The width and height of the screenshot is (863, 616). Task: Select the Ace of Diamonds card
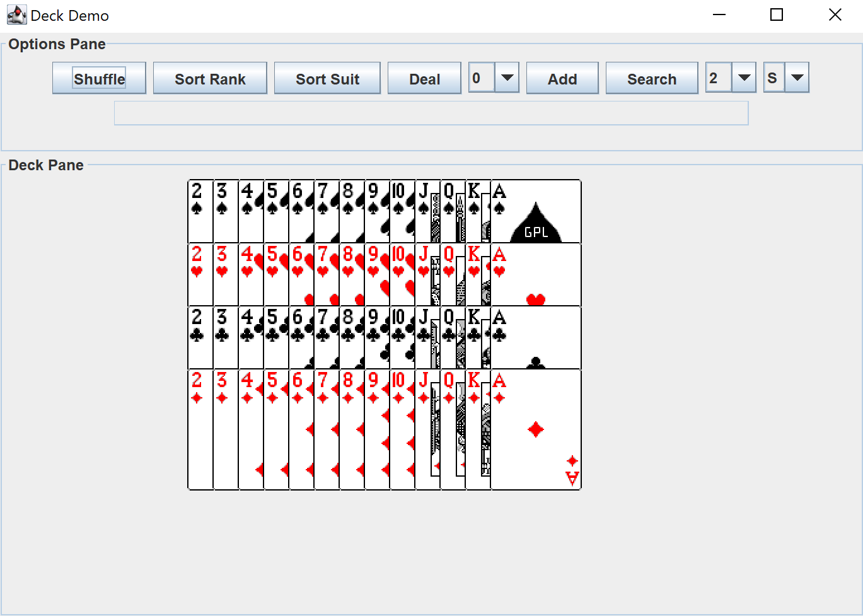click(x=536, y=429)
